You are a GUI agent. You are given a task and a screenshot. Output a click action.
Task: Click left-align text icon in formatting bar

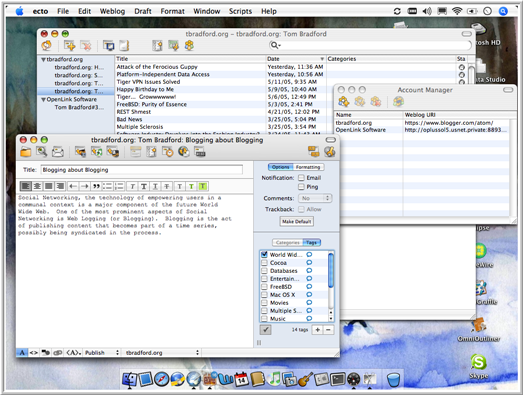coord(26,186)
